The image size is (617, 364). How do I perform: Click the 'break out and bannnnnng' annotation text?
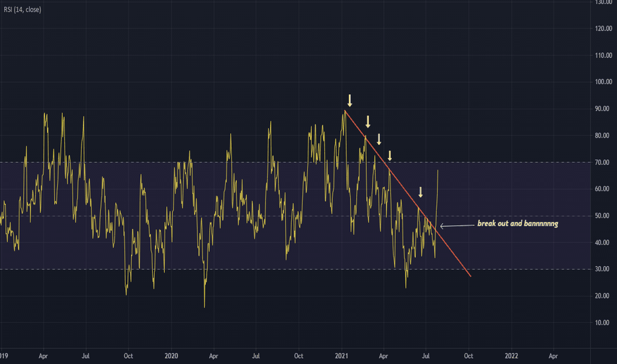click(518, 224)
